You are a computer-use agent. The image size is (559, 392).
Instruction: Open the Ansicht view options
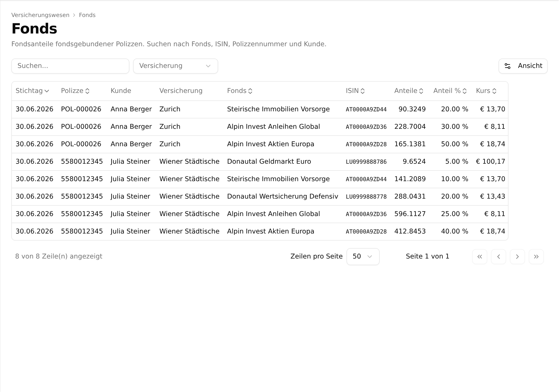pyautogui.click(x=523, y=66)
